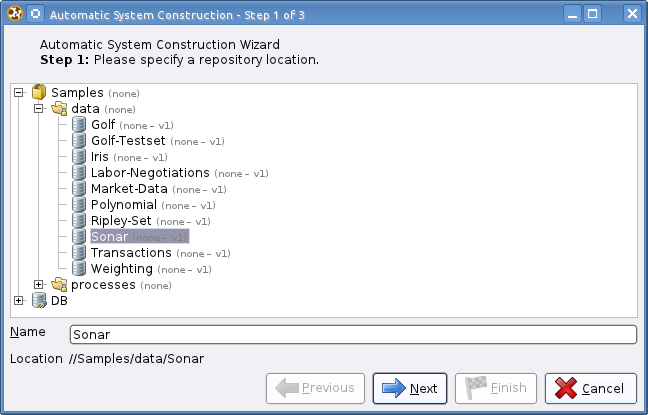Screen dimensions: 648x415
Task: Click the Name text field
Action: [353, 334]
